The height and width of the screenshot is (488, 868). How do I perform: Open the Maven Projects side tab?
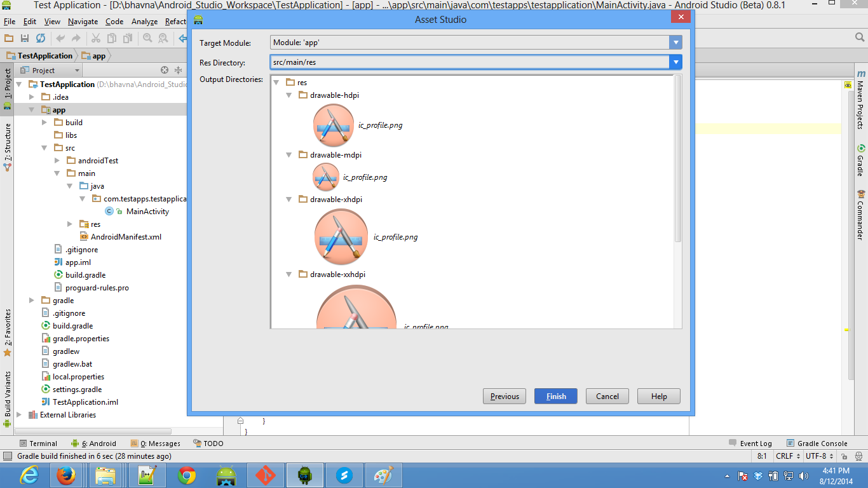tap(860, 99)
